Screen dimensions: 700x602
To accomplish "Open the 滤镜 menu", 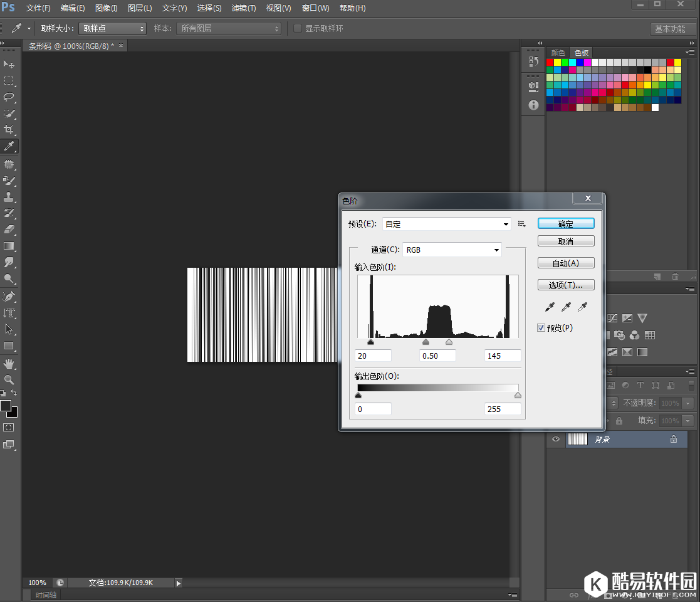I will coord(244,8).
